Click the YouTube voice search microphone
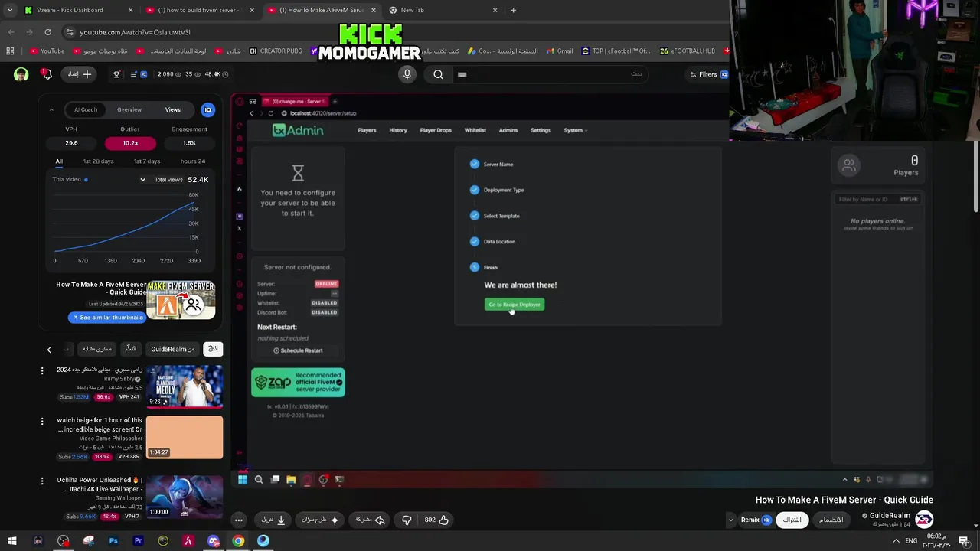The image size is (980, 551). (407, 74)
